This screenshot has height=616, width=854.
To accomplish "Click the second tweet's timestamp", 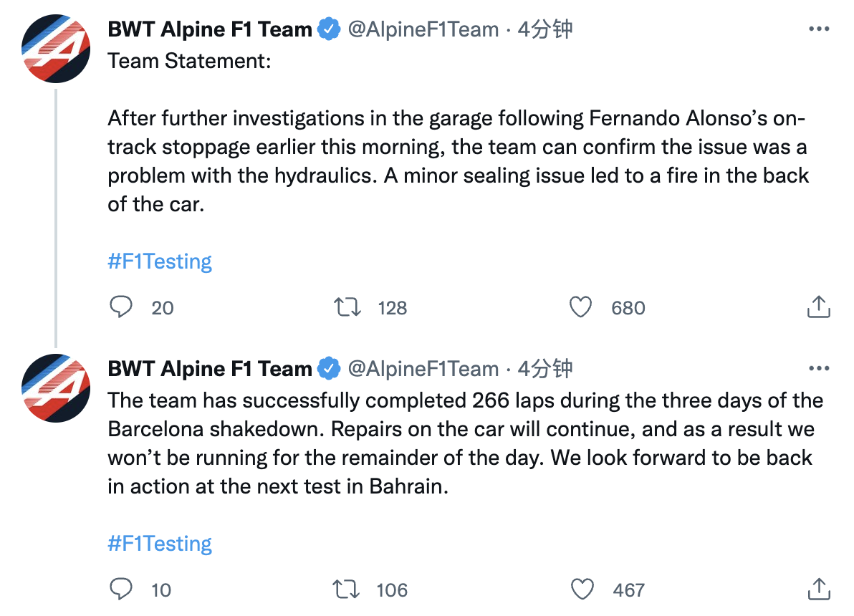I will [545, 369].
